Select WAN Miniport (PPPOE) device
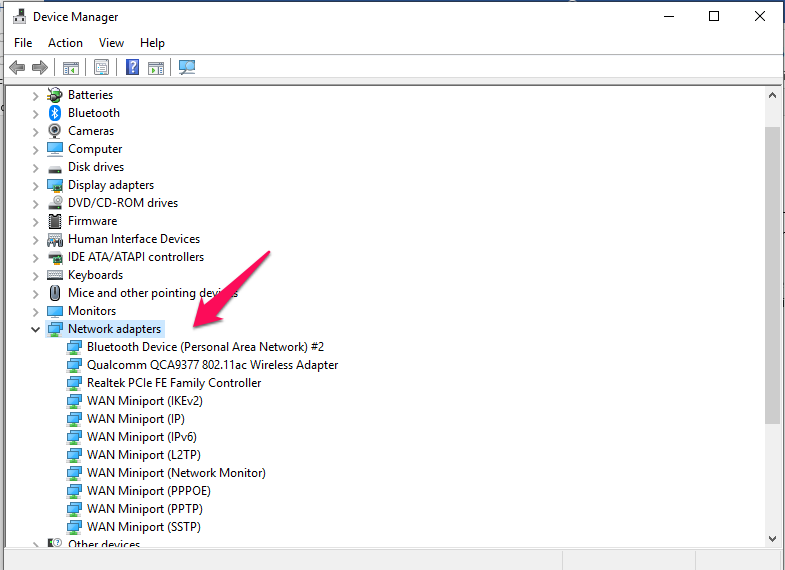Screen dimensions: 785x570 coord(148,491)
